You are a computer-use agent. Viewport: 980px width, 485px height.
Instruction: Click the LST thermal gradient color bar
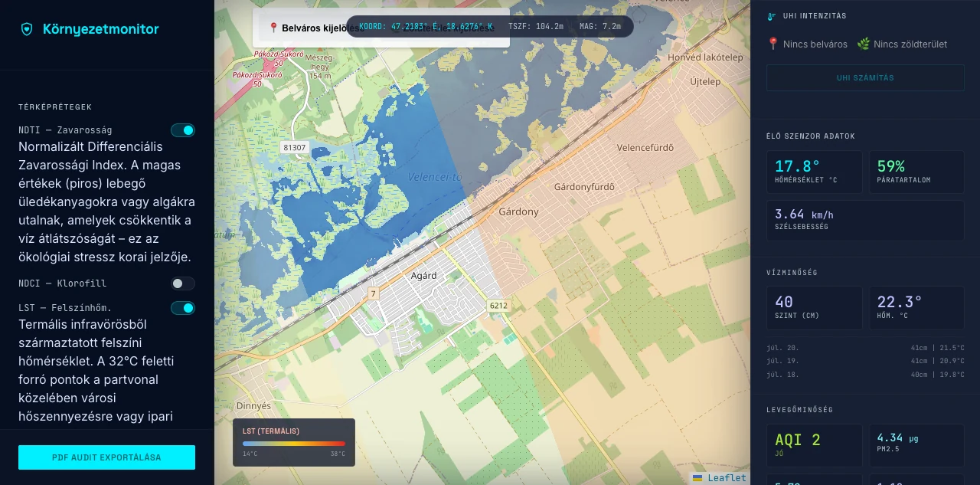coord(294,443)
